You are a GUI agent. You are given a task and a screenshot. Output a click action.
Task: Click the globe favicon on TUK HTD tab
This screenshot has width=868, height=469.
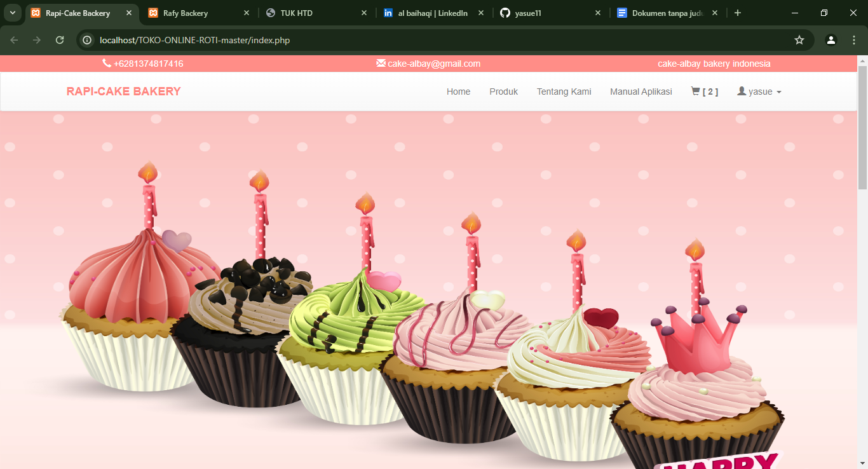click(271, 13)
